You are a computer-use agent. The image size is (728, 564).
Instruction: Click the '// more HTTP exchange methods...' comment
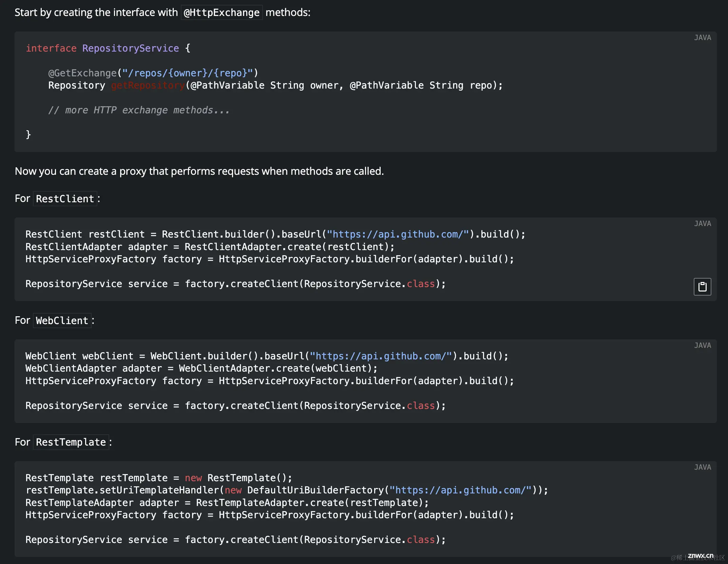(x=139, y=110)
